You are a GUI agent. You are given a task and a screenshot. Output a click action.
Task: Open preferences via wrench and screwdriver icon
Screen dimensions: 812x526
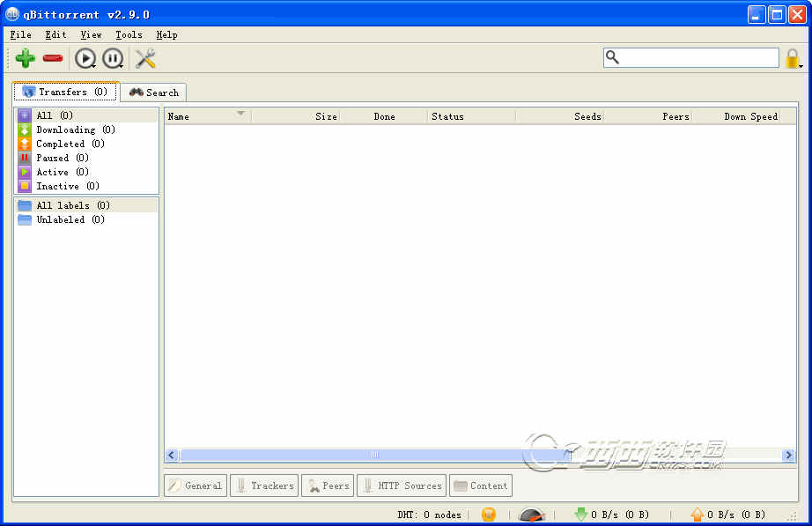click(145, 58)
